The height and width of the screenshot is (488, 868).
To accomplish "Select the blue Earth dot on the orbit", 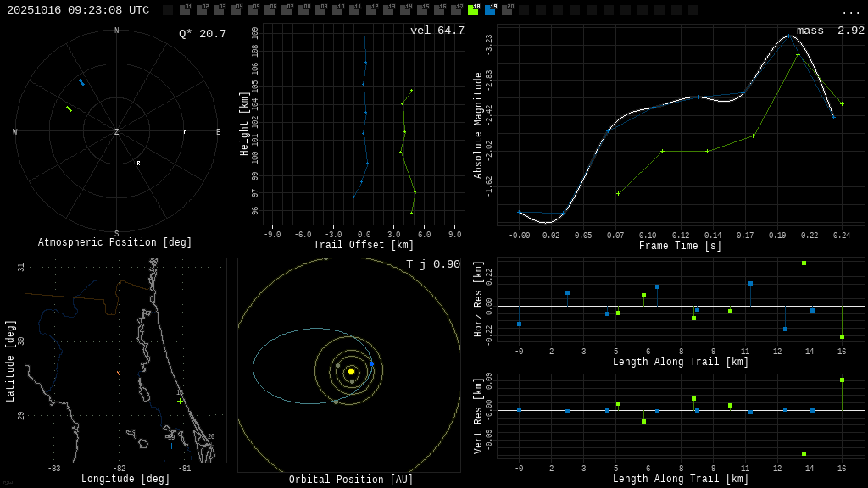I will point(371,363).
